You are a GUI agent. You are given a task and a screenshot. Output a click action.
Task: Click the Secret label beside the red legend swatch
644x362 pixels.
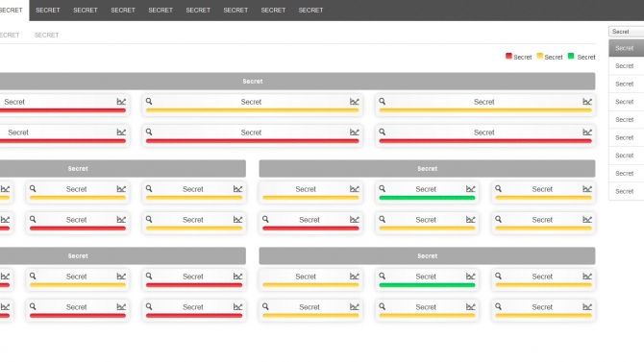tap(523, 57)
